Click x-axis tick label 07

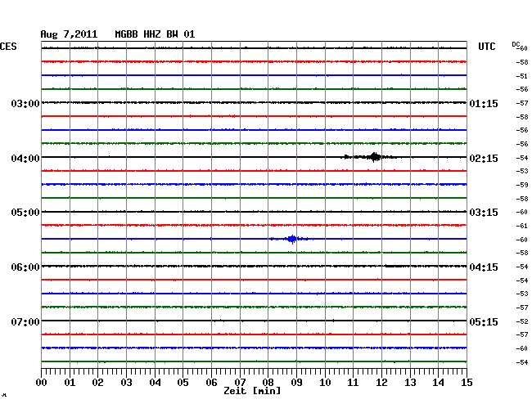[240, 382]
